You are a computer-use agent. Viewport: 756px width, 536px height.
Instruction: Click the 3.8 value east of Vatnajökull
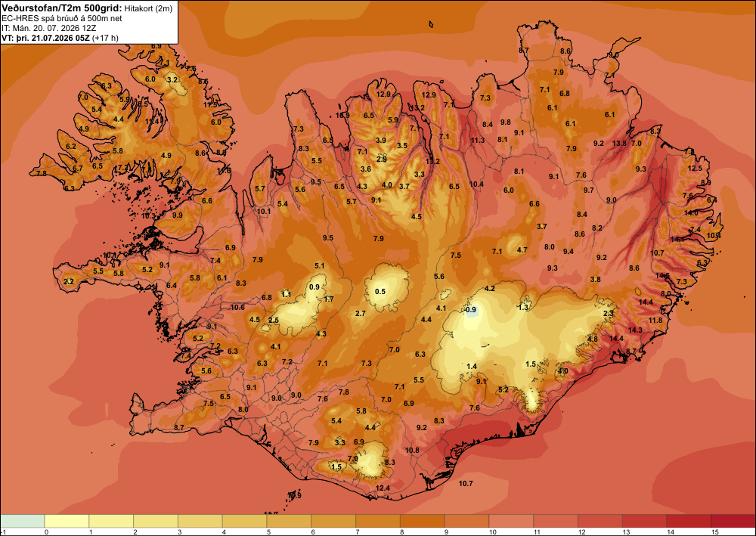596,279
